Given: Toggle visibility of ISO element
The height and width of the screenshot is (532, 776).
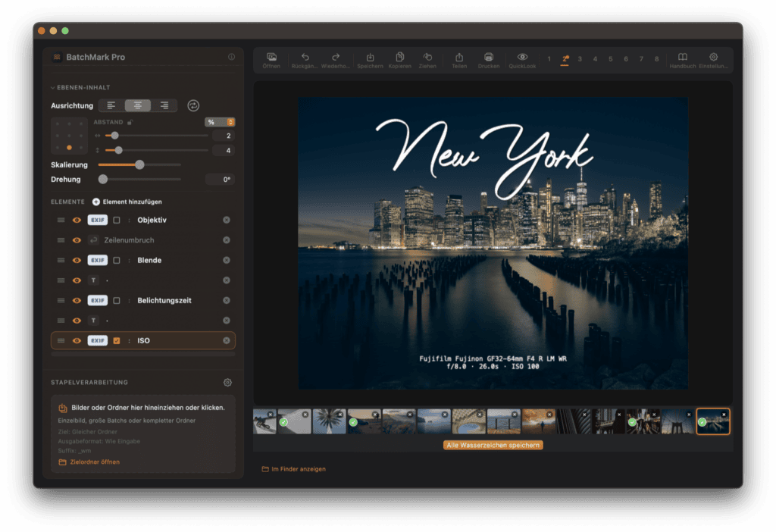Looking at the screenshot, I should click(77, 340).
